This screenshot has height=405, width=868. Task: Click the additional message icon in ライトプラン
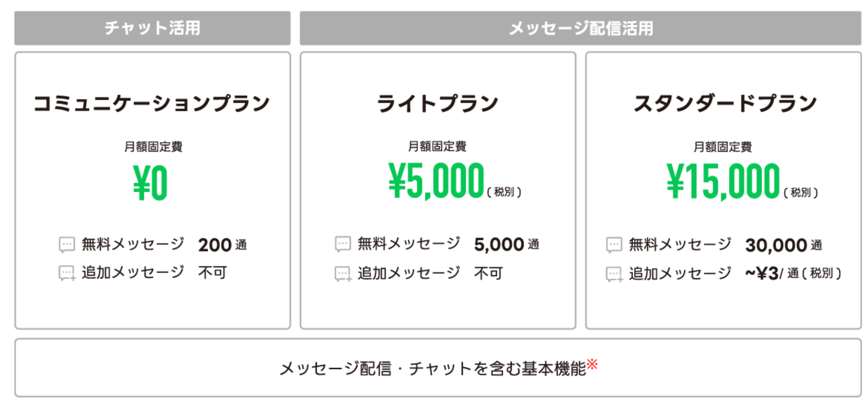coord(343,274)
